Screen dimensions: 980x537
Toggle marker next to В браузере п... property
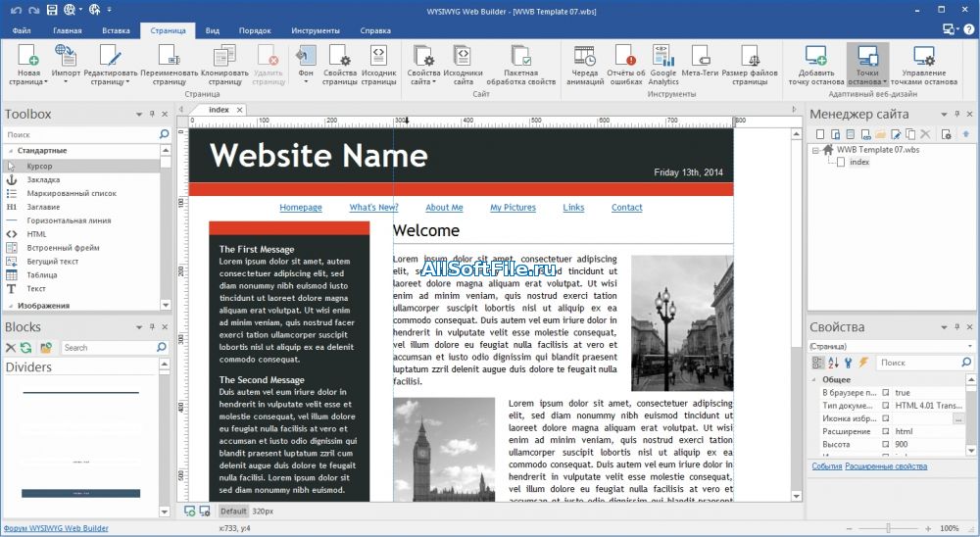(886, 393)
